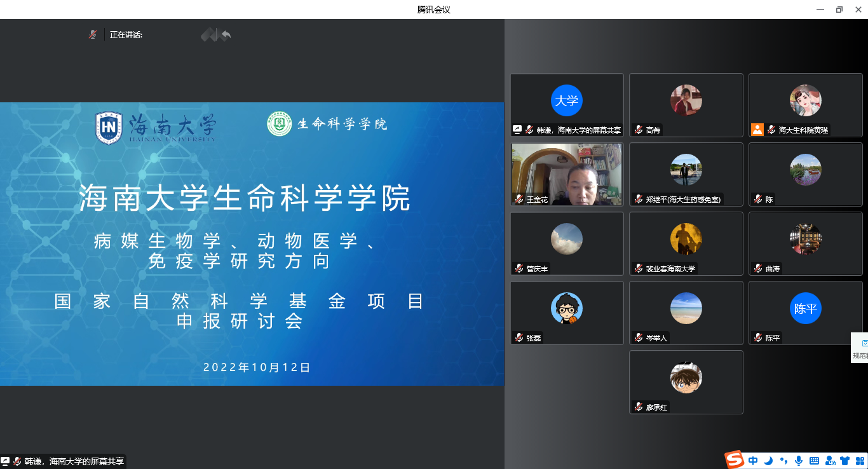Toggle Chinese/English mode via 中 icon
868x469 pixels.
[x=753, y=461]
